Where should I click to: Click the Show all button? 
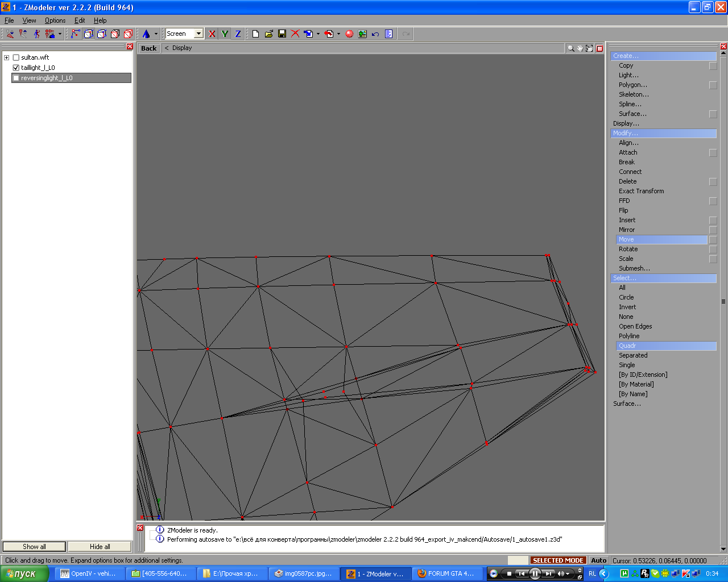pos(34,547)
